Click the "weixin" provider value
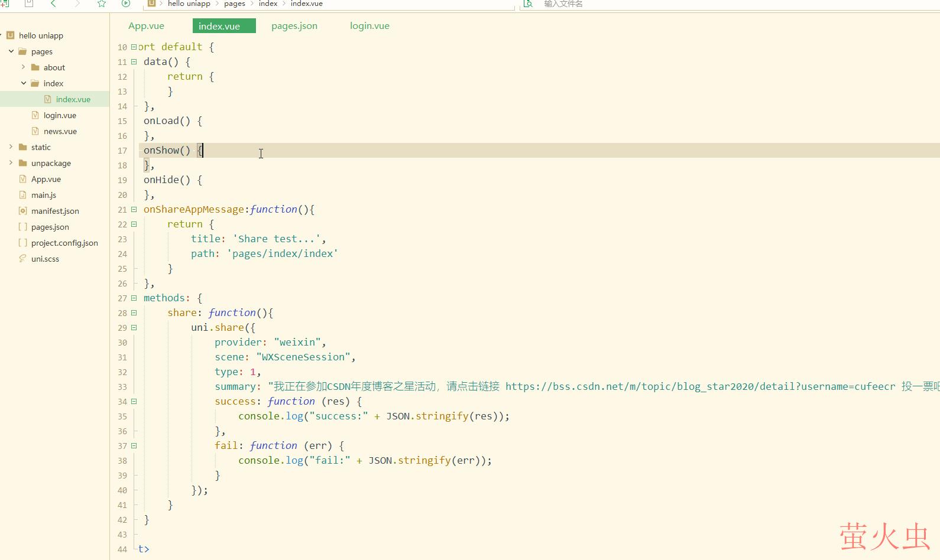Viewport: 940px width, 560px height. [297, 342]
